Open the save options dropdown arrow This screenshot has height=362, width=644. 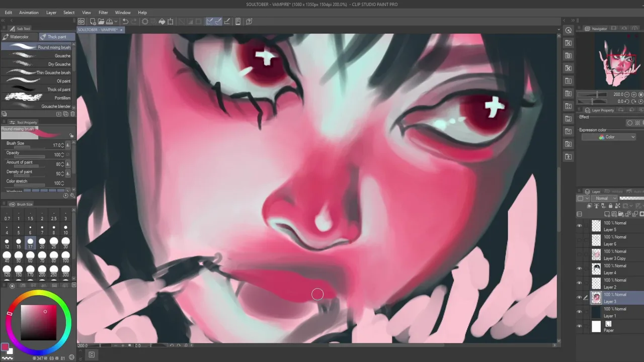[116, 22]
